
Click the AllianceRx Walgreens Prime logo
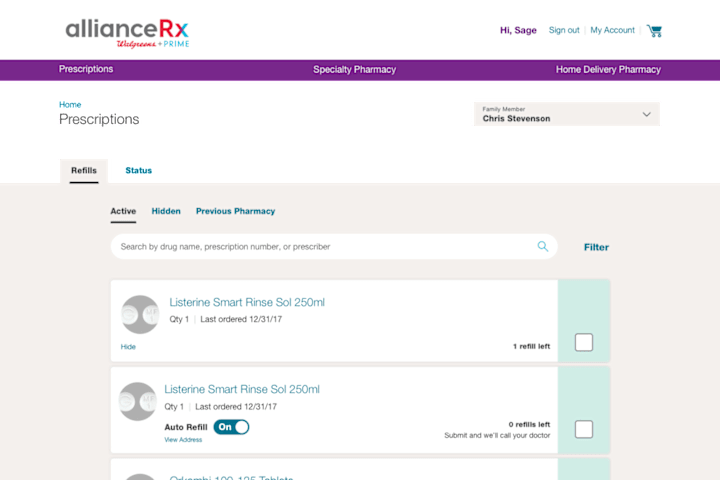coord(127,33)
